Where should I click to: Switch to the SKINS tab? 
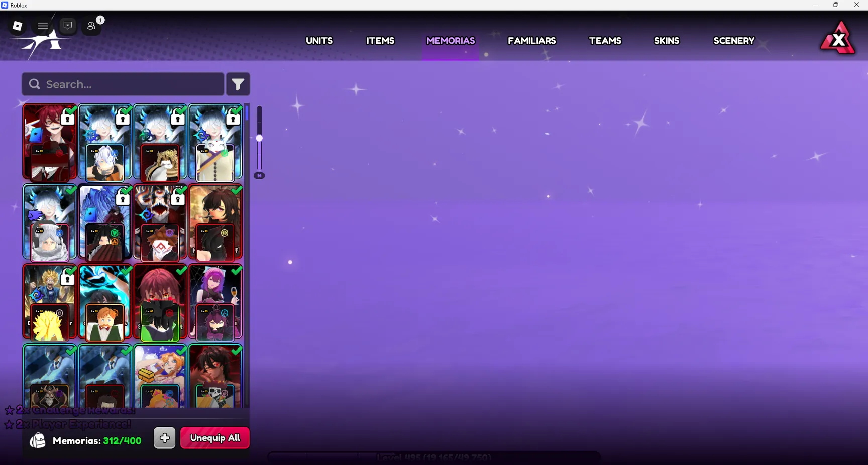667,41
